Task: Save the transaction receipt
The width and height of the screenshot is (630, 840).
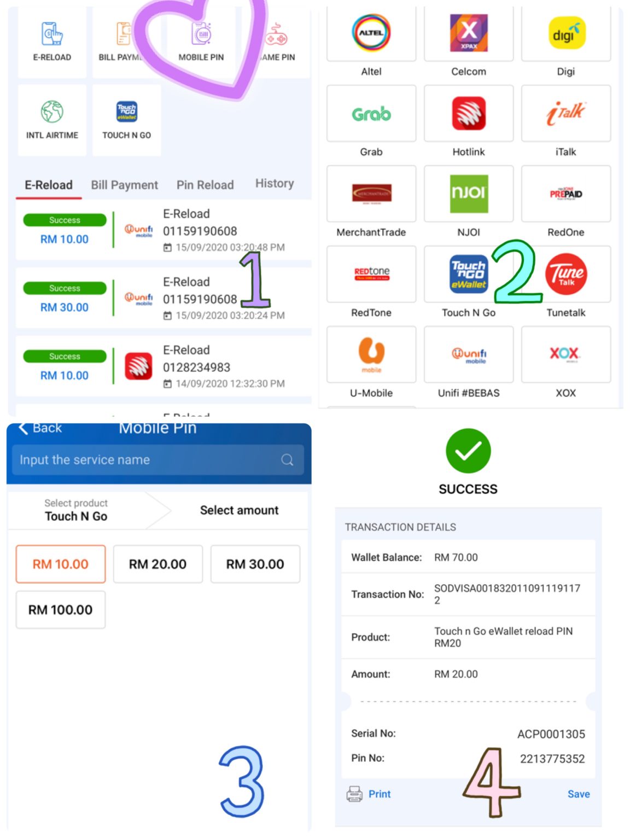Action: [578, 794]
